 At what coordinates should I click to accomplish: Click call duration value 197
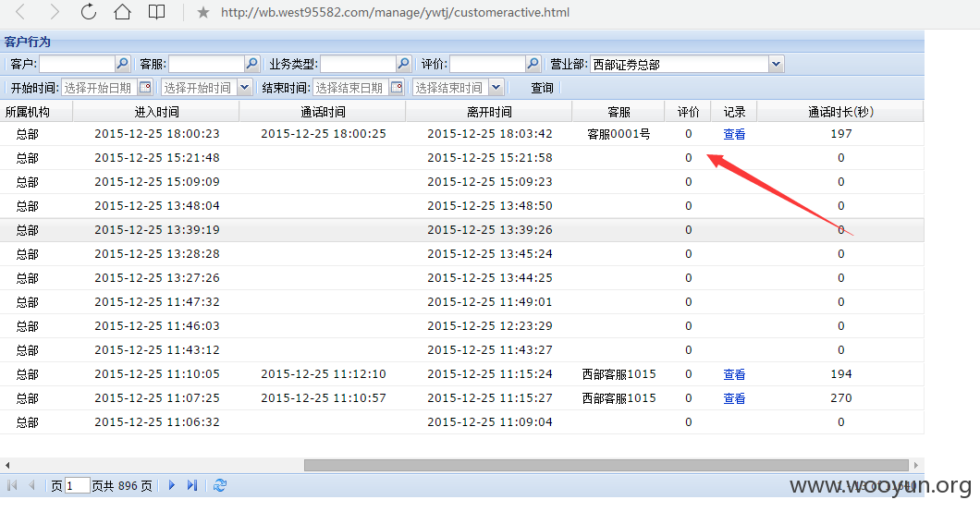(841, 134)
